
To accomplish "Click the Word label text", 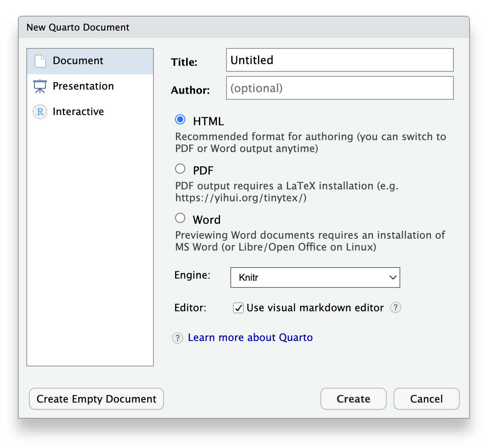I will 207,220.
